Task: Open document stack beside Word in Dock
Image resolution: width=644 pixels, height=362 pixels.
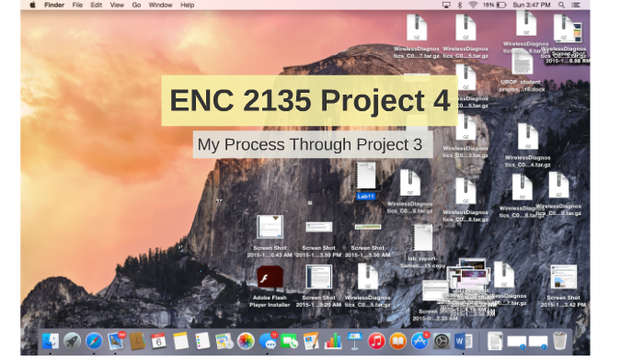Action: (495, 341)
